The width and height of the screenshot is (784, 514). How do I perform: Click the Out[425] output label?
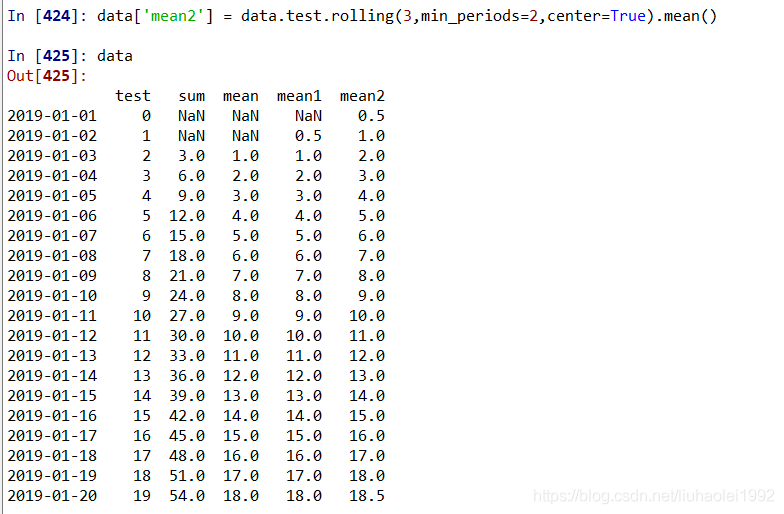click(46, 76)
